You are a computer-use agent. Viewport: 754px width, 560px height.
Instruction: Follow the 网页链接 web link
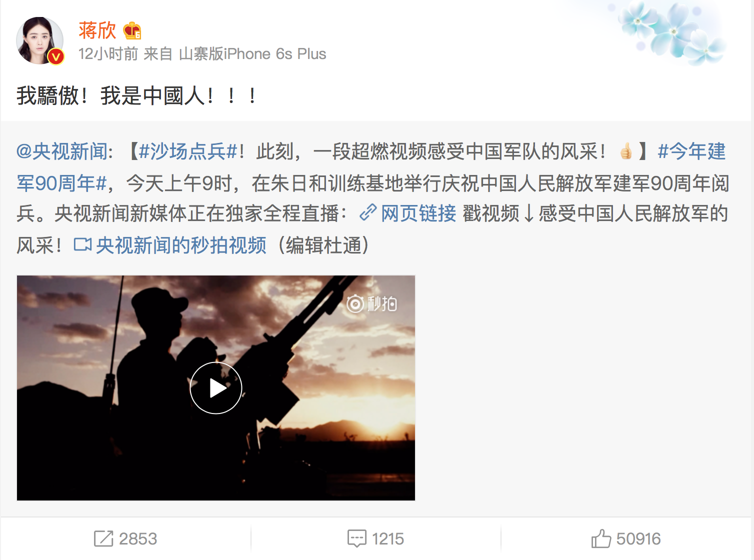click(418, 213)
